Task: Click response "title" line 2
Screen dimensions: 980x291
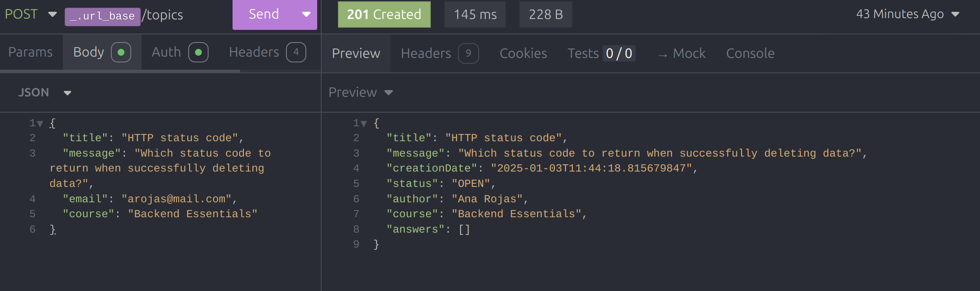Action: tap(477, 138)
